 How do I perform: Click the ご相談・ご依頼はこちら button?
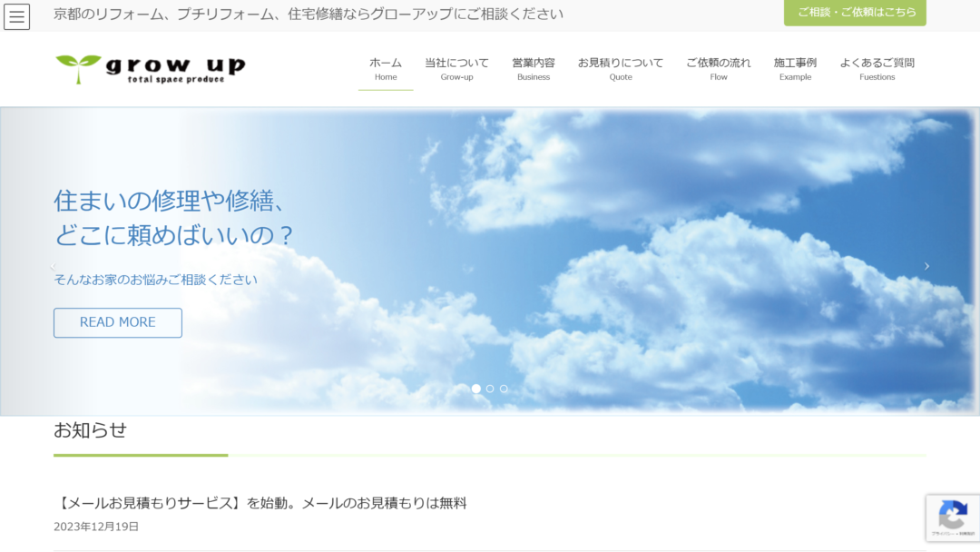pyautogui.click(x=855, y=12)
